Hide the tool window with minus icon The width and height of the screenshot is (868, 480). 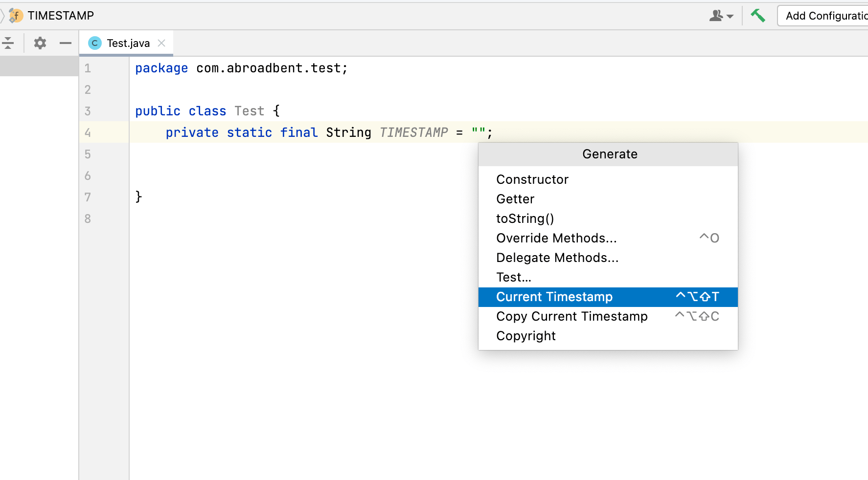click(66, 43)
